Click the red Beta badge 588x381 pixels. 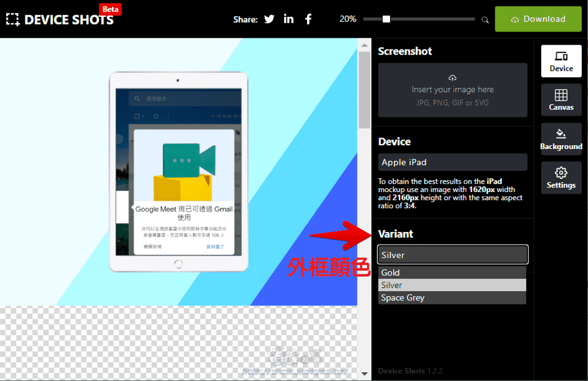110,9
